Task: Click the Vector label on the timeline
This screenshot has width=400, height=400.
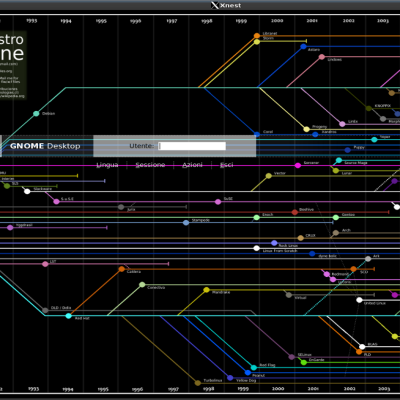Action: [x=280, y=173]
